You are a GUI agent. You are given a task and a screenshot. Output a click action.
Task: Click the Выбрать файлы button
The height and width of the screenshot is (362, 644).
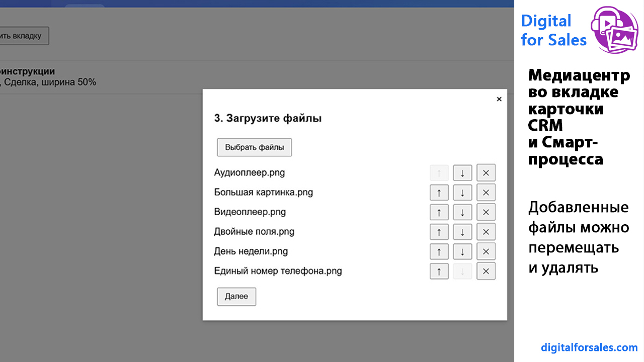[x=255, y=147]
